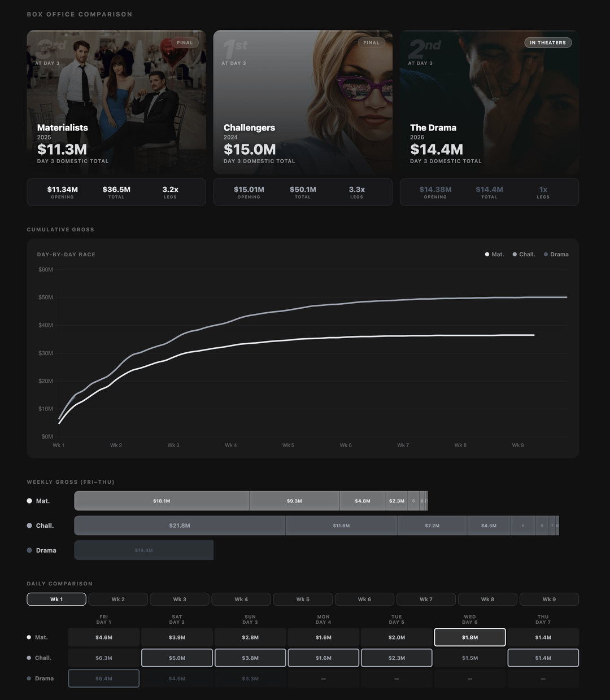Select Drama Friday $6.4M cell
This screenshot has height=700, width=610.
pos(103,679)
